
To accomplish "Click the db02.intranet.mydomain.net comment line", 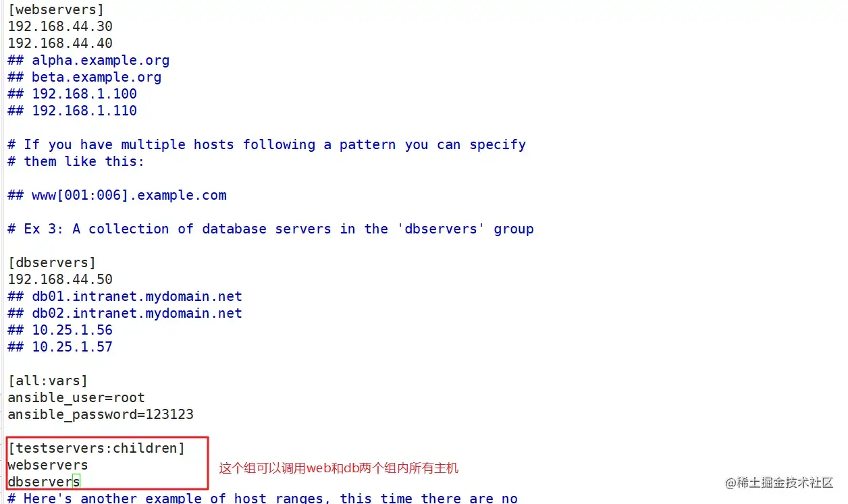I will tap(125, 314).
